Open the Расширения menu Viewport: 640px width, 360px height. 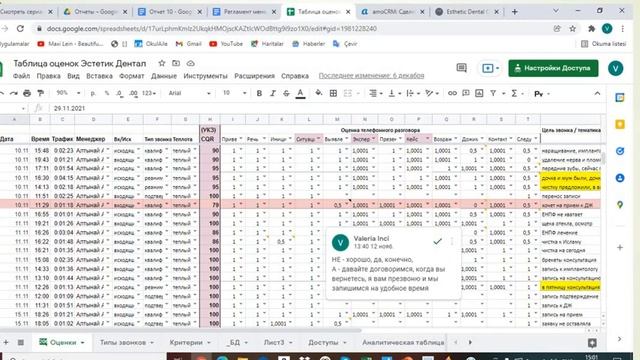254,76
